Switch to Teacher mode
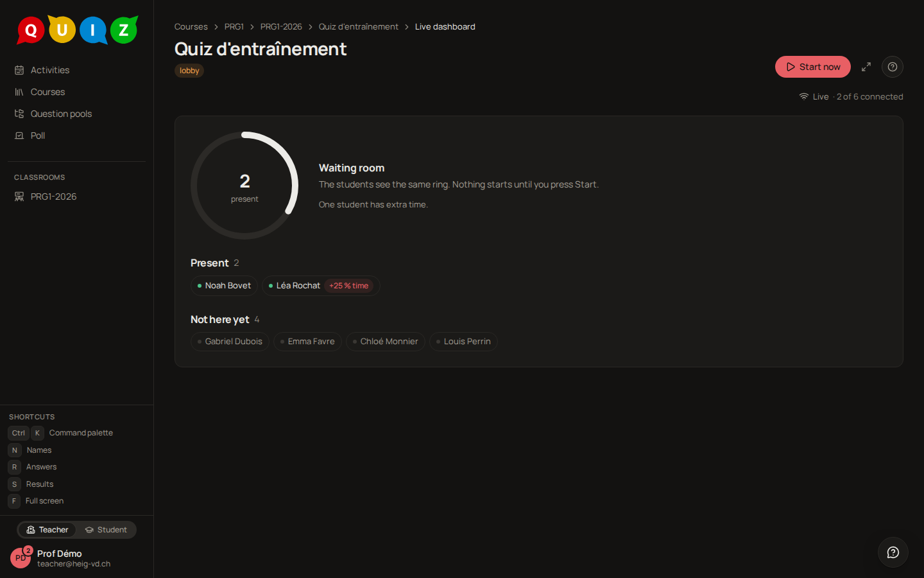This screenshot has width=924, height=578. [47, 530]
